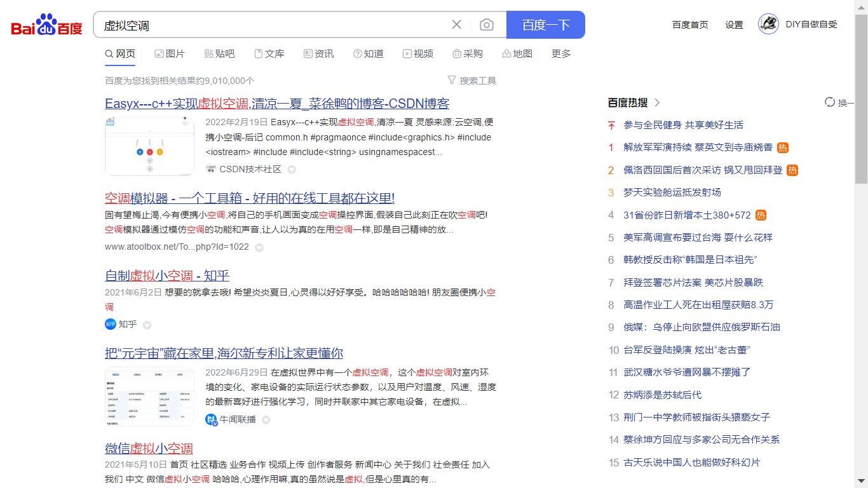Open hot search 拜登签署芯片法案 美芯片股暴跌
The width and height of the screenshot is (868, 488).
pyautogui.click(x=693, y=283)
